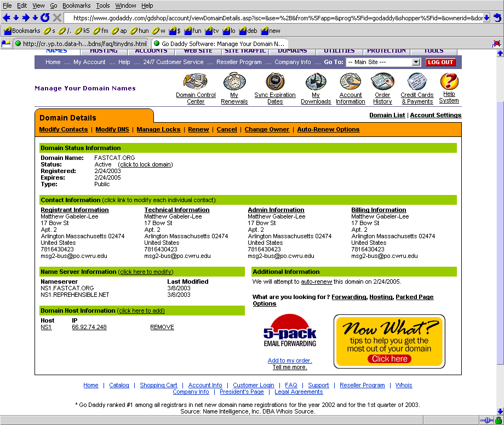Open the View menu
Screen dimensions: 504x425
(x=38, y=5)
